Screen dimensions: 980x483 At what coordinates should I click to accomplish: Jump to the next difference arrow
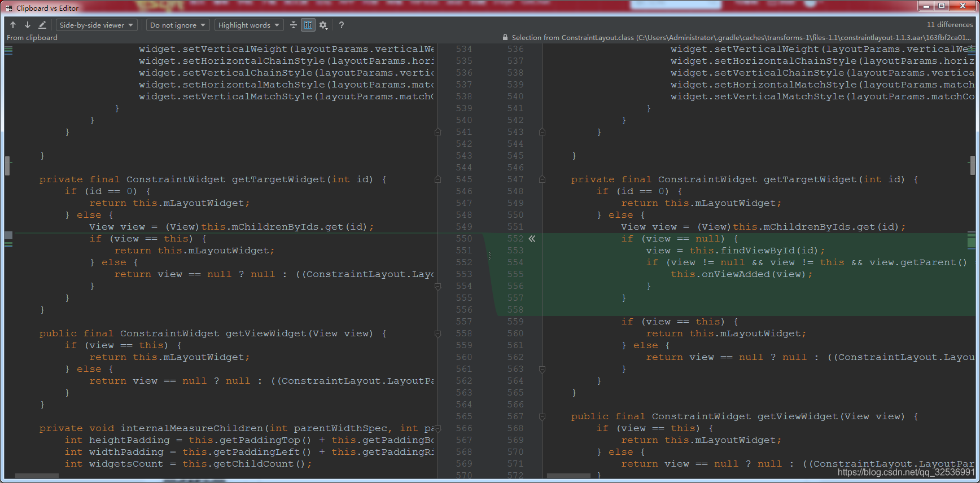tap(27, 25)
